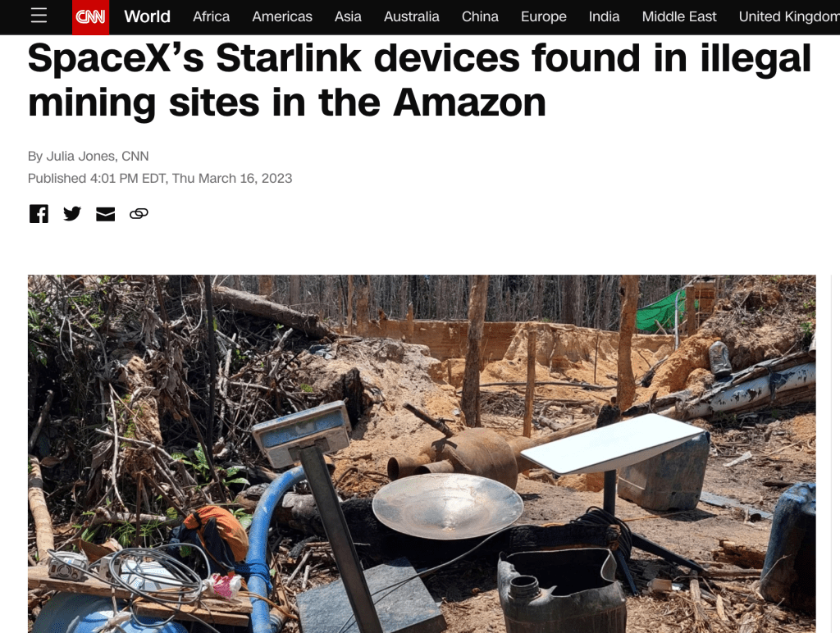Open United Kingdom section
The width and height of the screenshot is (840, 633).
tap(789, 16)
